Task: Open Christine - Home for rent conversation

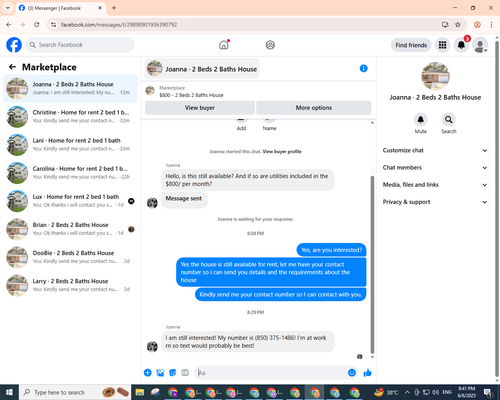Action: pos(70,117)
